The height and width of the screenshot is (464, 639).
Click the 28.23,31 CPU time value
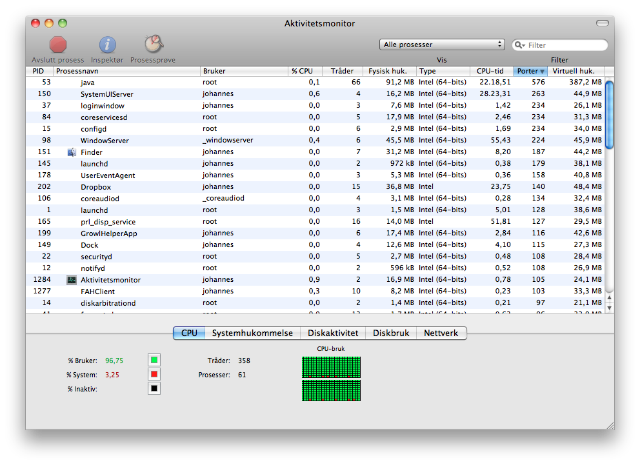pos(495,94)
